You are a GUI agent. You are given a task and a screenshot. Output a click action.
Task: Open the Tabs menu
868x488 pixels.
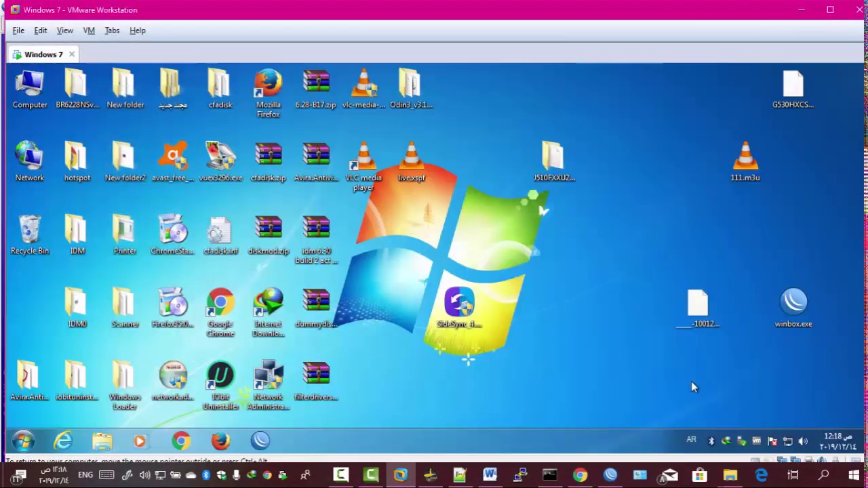tap(112, 30)
